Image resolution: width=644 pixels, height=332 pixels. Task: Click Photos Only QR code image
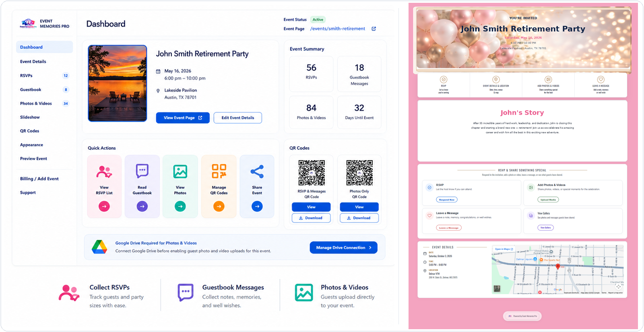pos(359,173)
